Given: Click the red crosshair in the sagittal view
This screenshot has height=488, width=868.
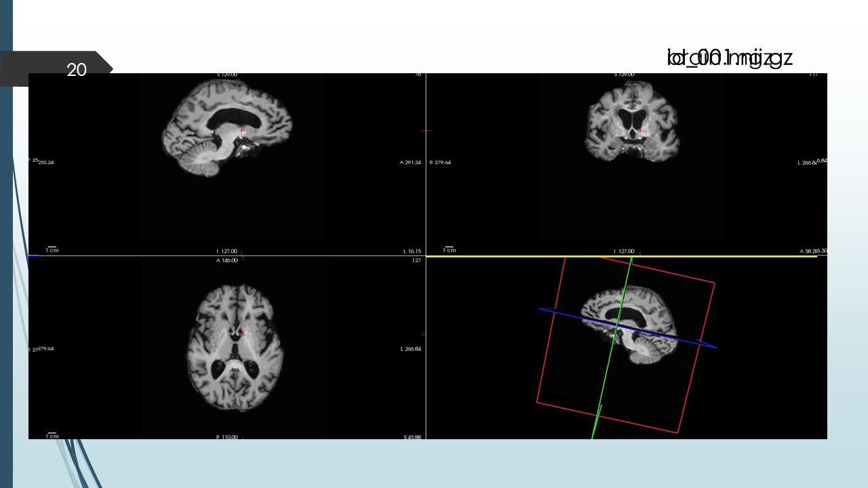Looking at the screenshot, I should 241,130.
